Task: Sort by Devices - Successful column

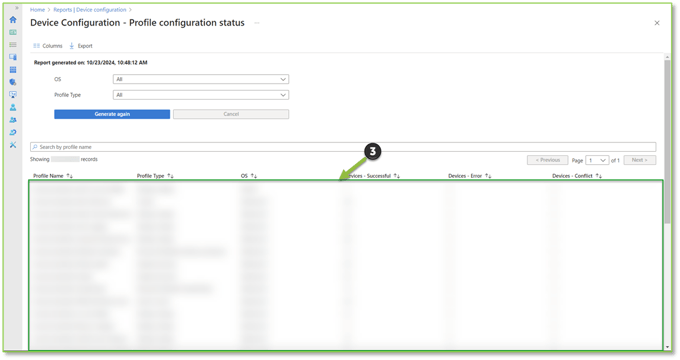Action: point(372,176)
